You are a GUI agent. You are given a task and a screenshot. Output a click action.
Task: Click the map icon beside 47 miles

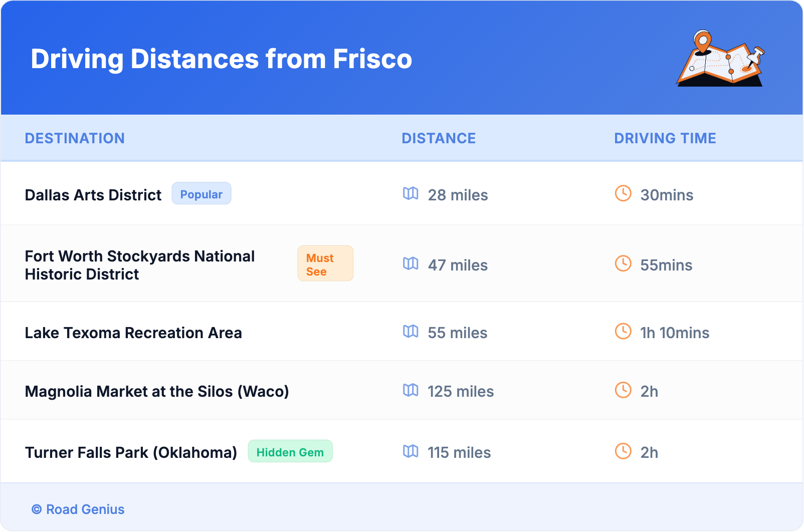[x=411, y=263]
